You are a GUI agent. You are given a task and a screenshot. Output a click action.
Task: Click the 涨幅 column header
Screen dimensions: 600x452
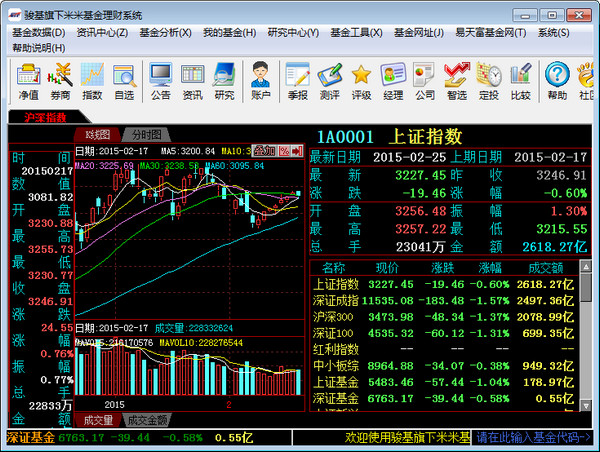490,268
